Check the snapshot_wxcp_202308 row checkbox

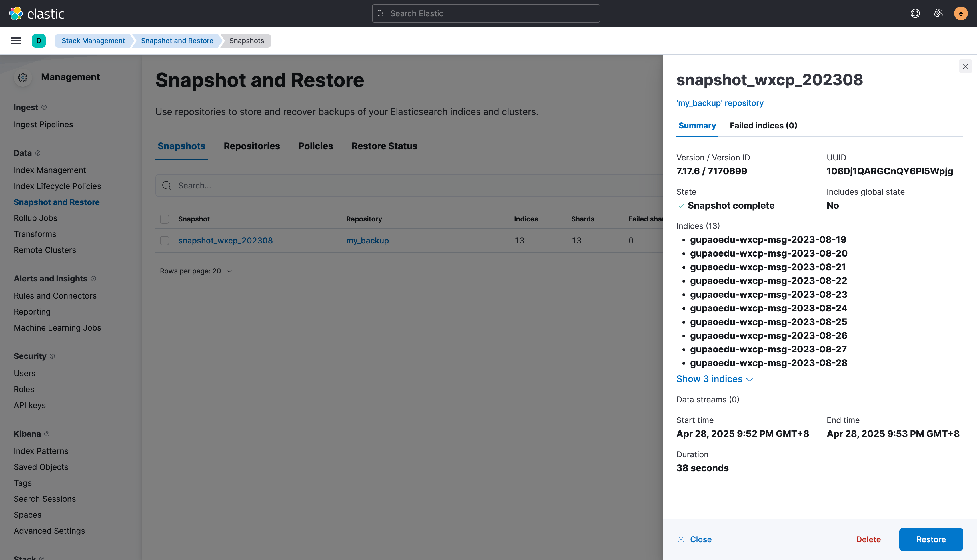tap(164, 241)
